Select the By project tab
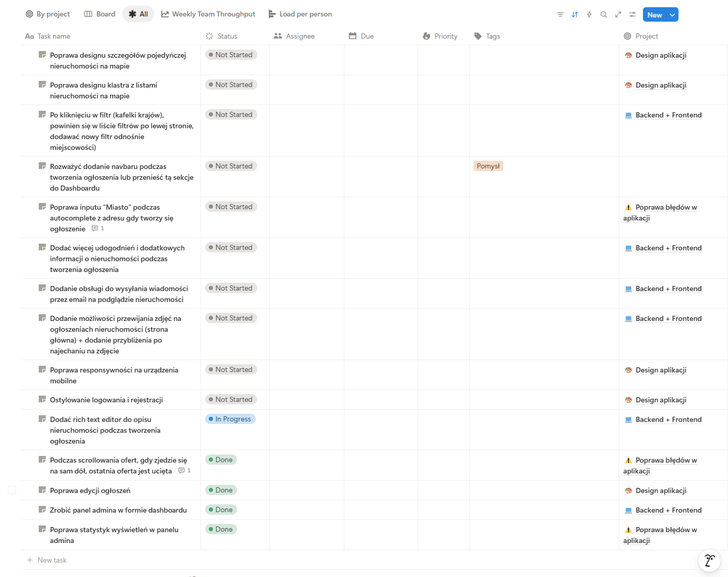728x577 pixels. [48, 14]
